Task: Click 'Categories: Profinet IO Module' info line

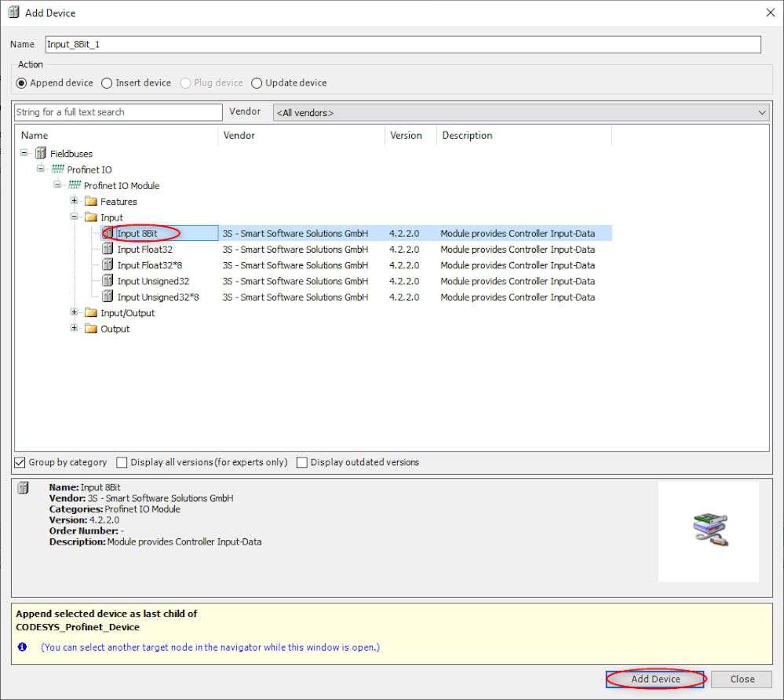Action: click(x=115, y=509)
